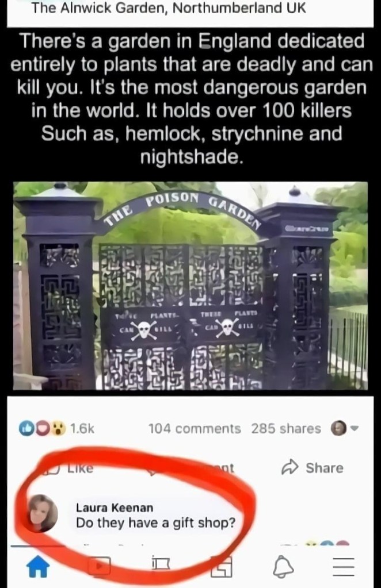Open the Poison Garden gate photo

pos(190,286)
